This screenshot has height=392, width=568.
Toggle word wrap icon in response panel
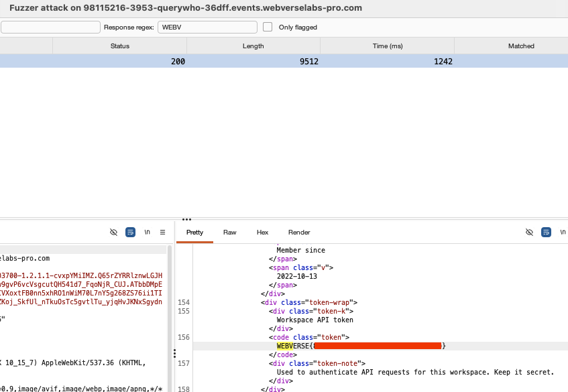(547, 232)
